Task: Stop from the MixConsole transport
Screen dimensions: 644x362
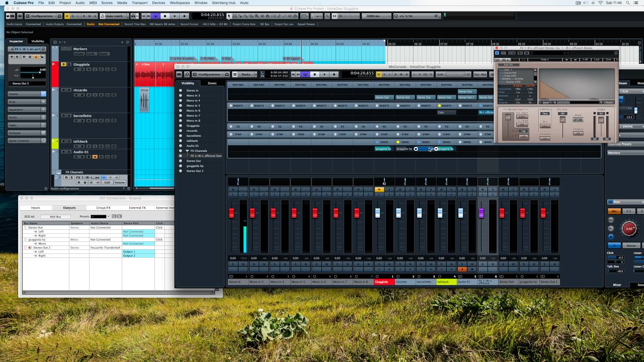Action: click(x=315, y=74)
